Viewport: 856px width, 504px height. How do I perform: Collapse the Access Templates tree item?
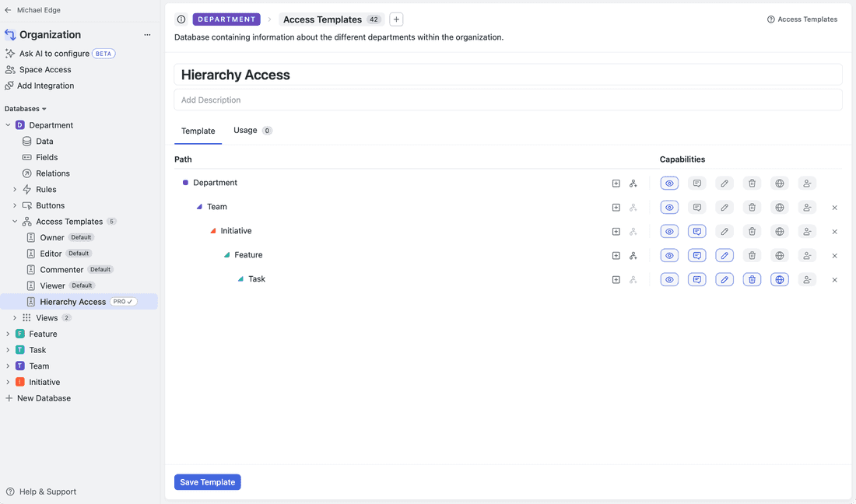point(15,221)
